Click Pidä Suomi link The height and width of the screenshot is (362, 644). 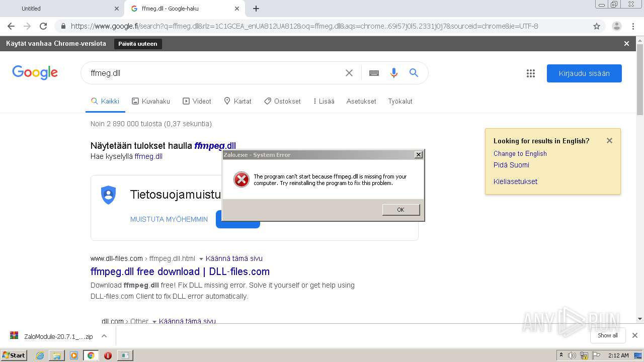click(511, 165)
